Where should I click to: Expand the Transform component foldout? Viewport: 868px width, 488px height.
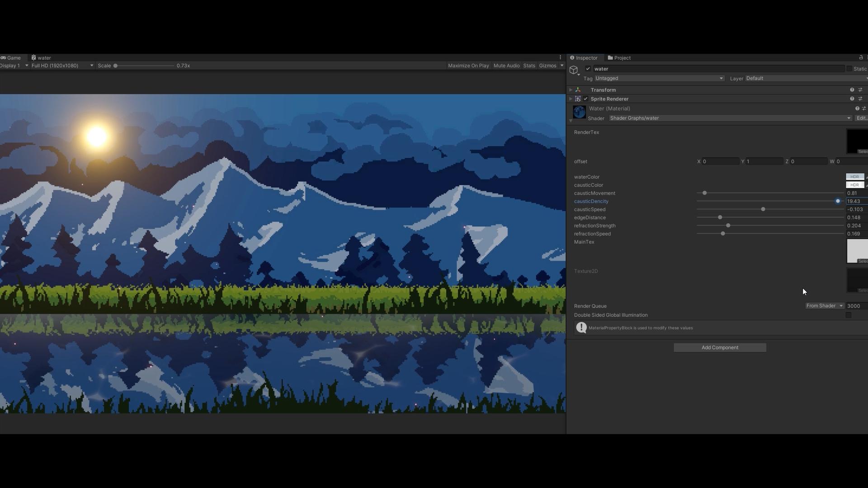click(571, 90)
